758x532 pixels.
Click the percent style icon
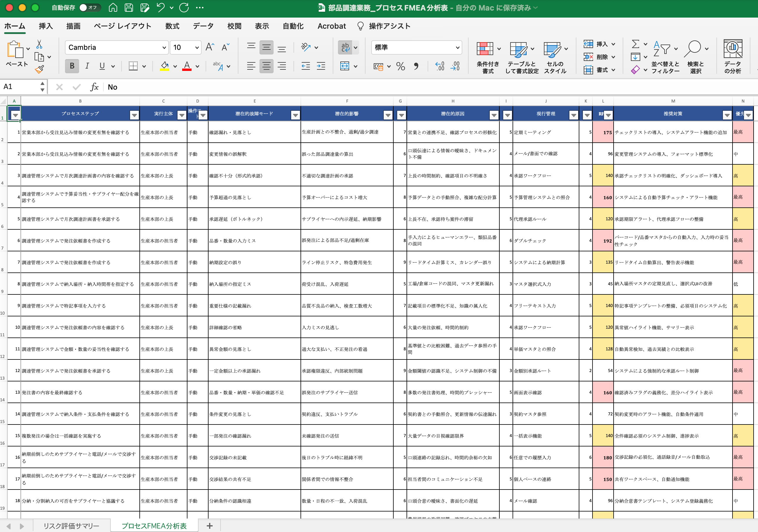tap(400, 66)
